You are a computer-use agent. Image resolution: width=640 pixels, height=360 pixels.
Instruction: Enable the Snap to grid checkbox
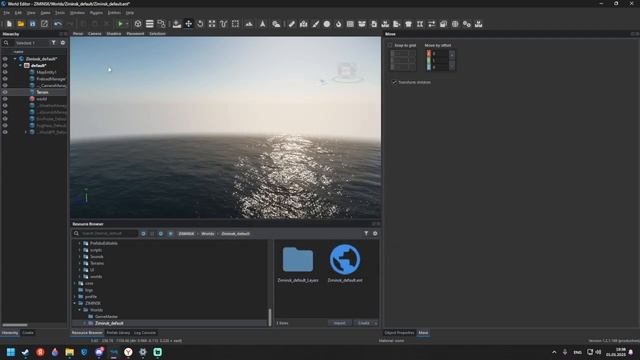[390, 45]
